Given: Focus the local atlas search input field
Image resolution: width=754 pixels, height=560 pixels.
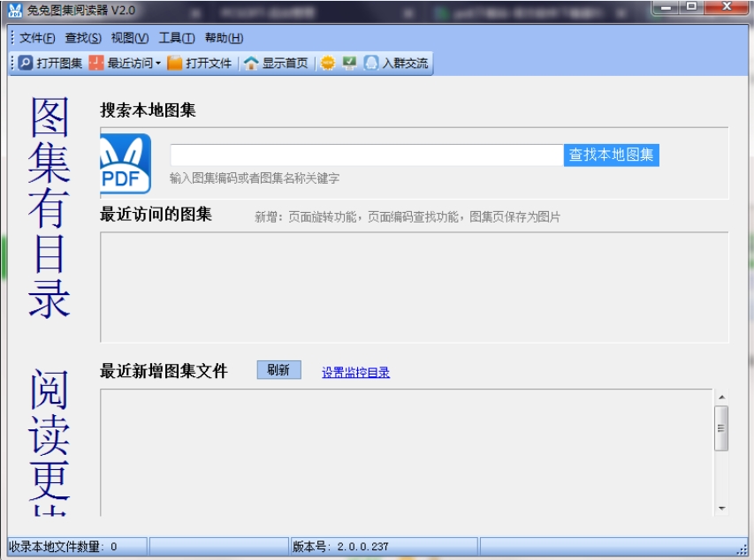Looking at the screenshot, I should click(x=367, y=155).
